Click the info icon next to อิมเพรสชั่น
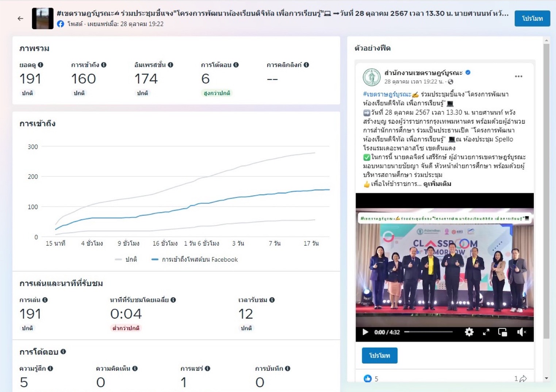 [x=170, y=65]
